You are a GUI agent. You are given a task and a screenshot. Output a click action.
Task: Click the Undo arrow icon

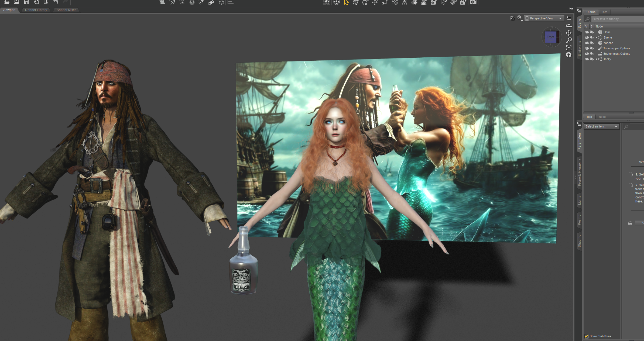[x=56, y=2]
